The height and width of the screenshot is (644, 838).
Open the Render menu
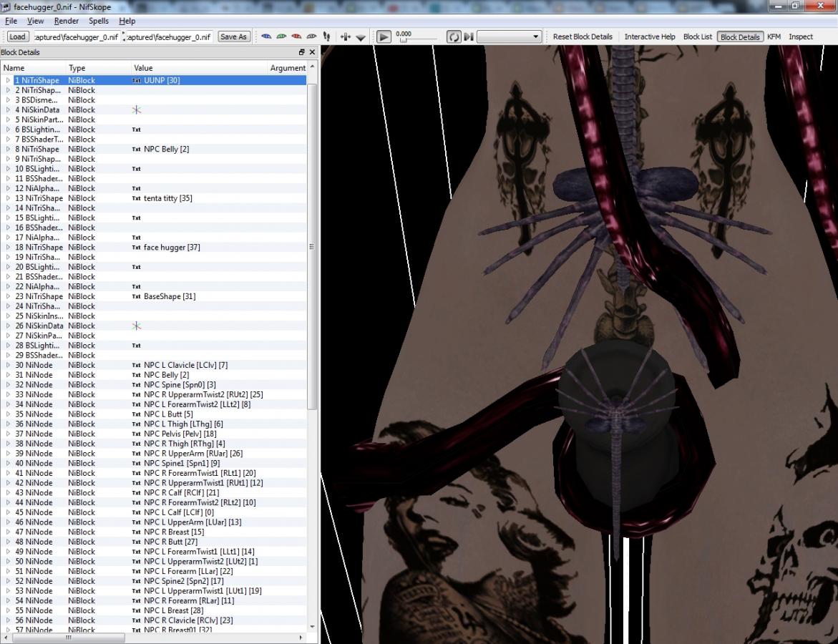click(x=67, y=21)
